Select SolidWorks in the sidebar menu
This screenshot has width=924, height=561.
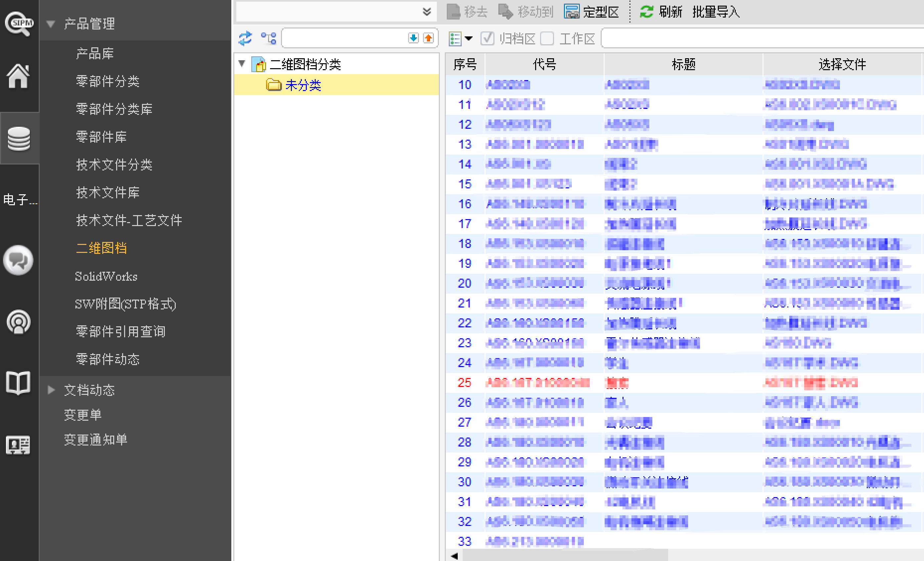click(x=106, y=276)
